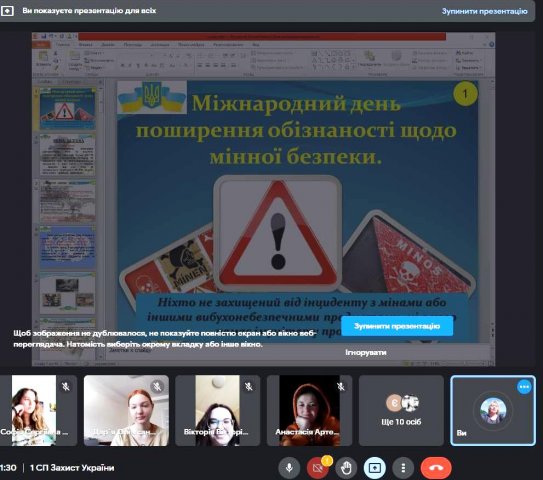The height and width of the screenshot is (480, 543).
Task: Expand the "Ще 10 осіб" participants tile
Action: point(401,410)
